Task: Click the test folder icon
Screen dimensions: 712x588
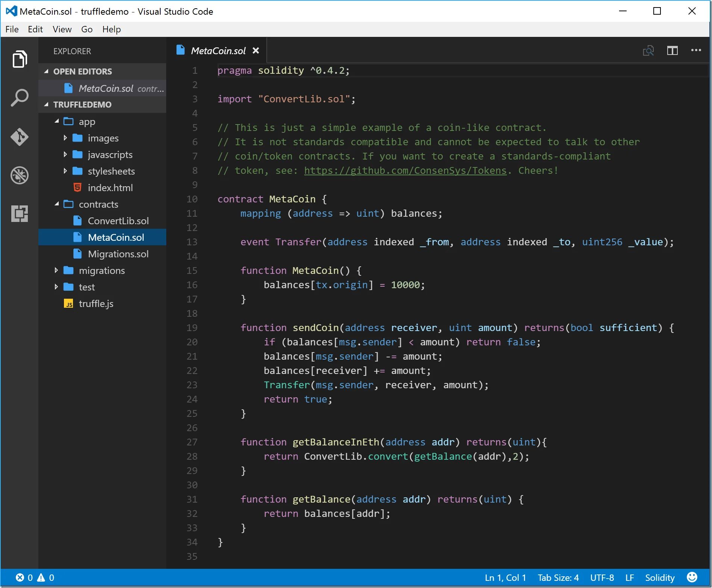Action: (68, 287)
